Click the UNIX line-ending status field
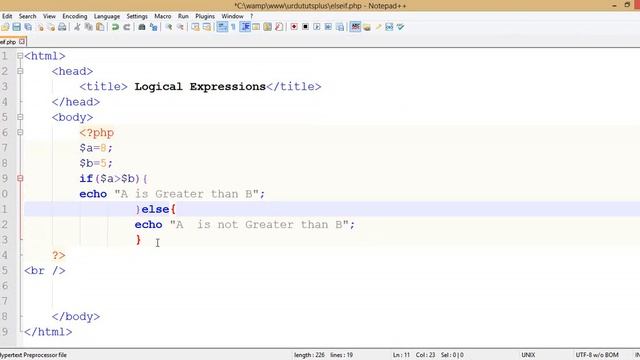 [x=528, y=355]
